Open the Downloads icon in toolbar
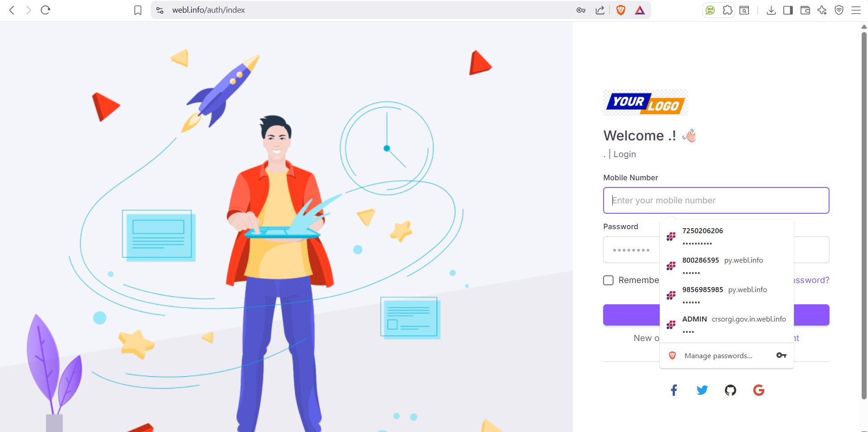868x432 pixels. point(771,10)
